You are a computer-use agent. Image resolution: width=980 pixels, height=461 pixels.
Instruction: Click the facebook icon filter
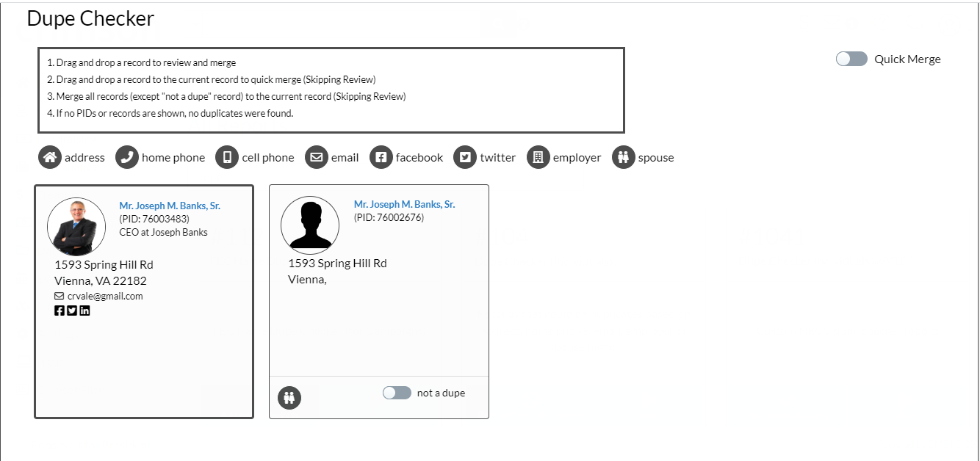(381, 157)
